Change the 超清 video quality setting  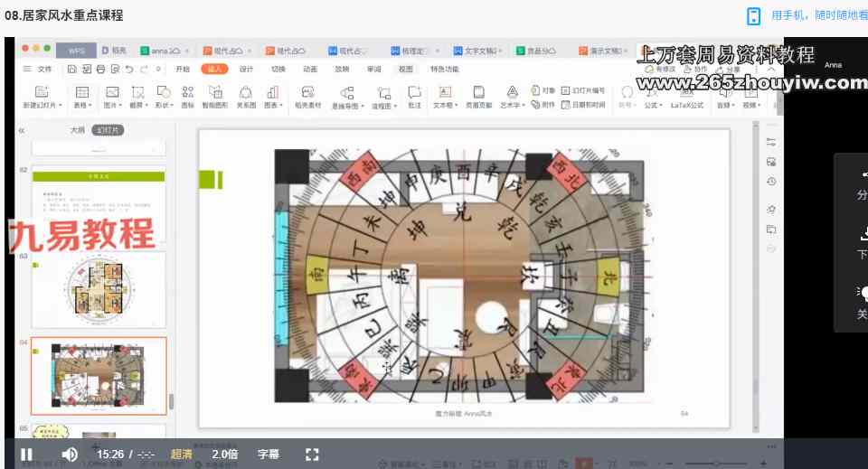181,454
